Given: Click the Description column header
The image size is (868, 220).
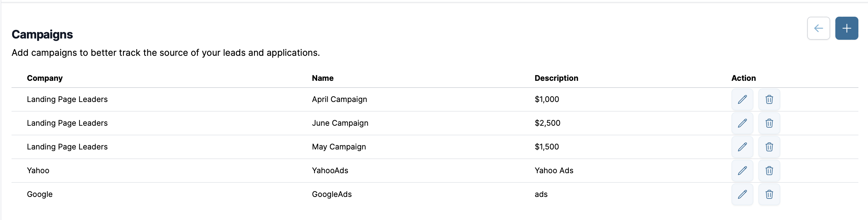Looking at the screenshot, I should pos(556,78).
